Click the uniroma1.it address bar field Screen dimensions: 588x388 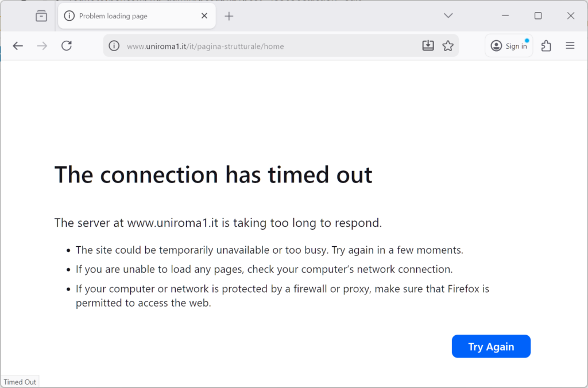258,46
